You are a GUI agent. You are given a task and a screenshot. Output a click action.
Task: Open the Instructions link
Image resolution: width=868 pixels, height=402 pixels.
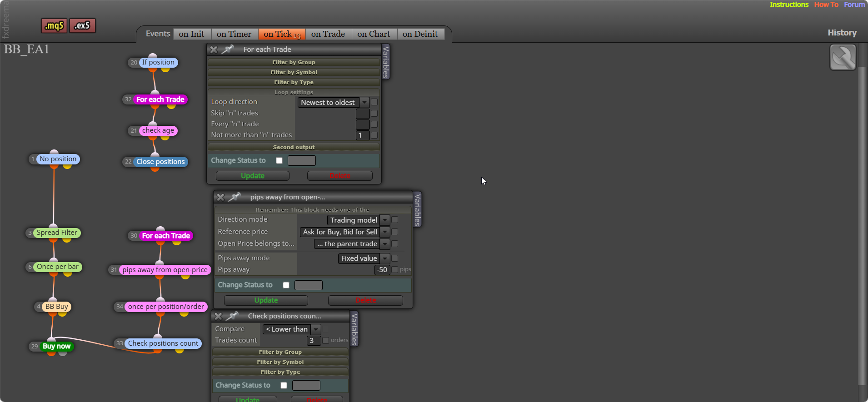click(789, 5)
